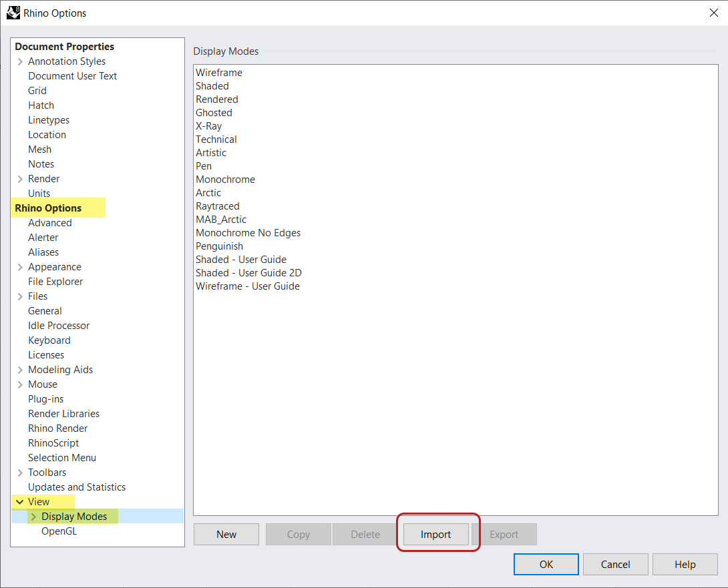Click the New display mode button
This screenshot has height=588, width=728.
tap(226, 534)
